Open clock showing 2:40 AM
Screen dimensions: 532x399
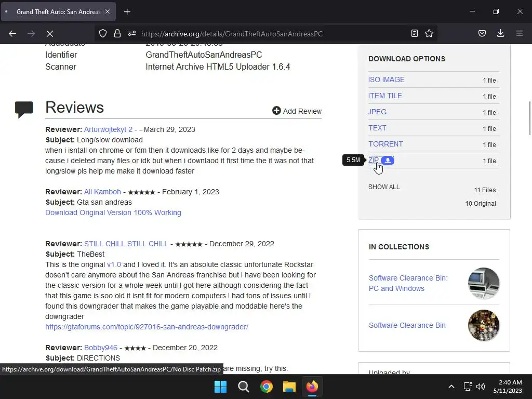tap(508, 387)
